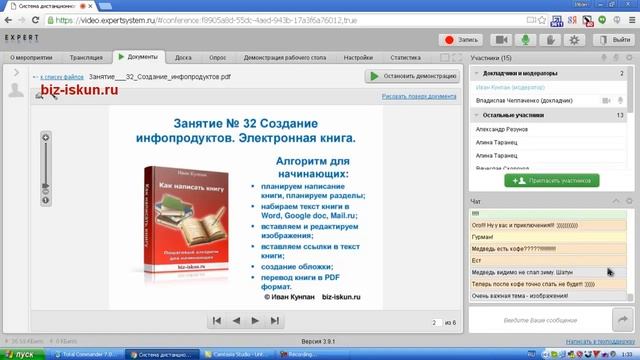The image size is (640, 360).
Task: Click the user silhouette icon in left sidebar
Action: pyautogui.click(x=16, y=90)
